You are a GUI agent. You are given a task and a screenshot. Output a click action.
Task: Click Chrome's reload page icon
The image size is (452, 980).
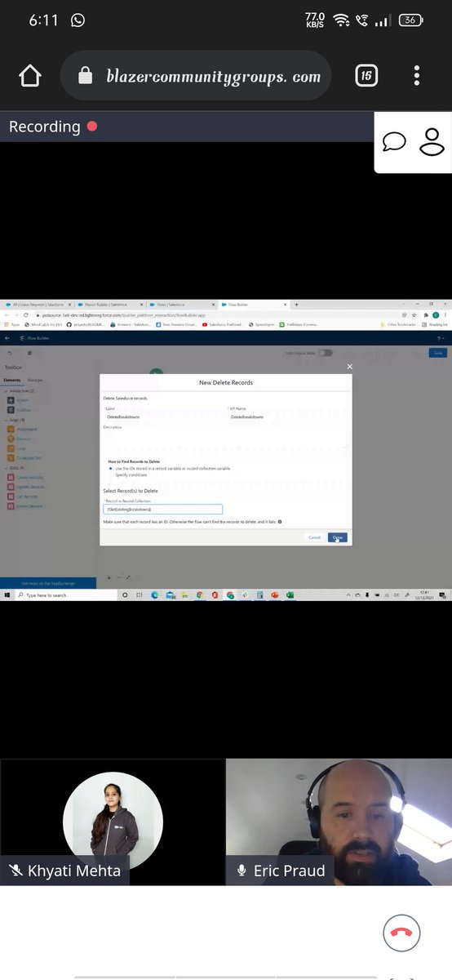click(26, 315)
